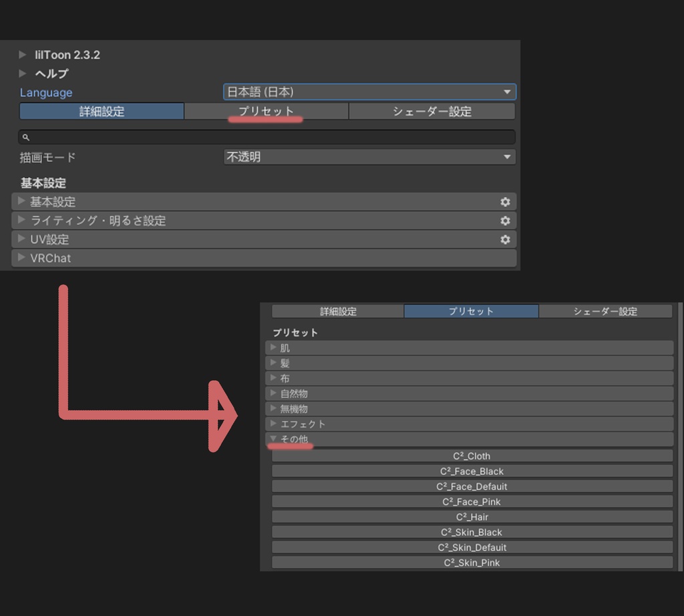
Task: Apply the C²_Hair preset
Action: coord(472,517)
